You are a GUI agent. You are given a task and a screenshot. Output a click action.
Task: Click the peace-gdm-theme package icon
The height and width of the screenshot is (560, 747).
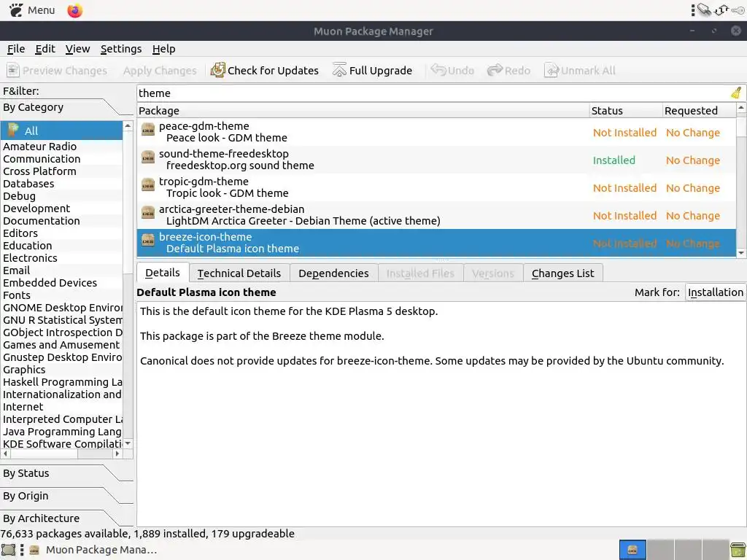point(148,130)
